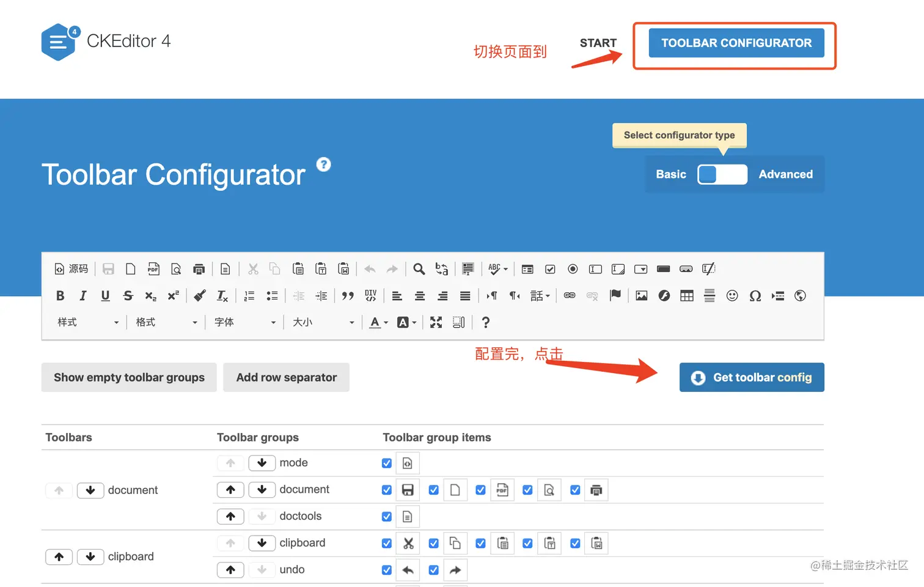Apply Bold formatting in the editor toolbar
Screen dimensions: 924x587
[x=60, y=296]
